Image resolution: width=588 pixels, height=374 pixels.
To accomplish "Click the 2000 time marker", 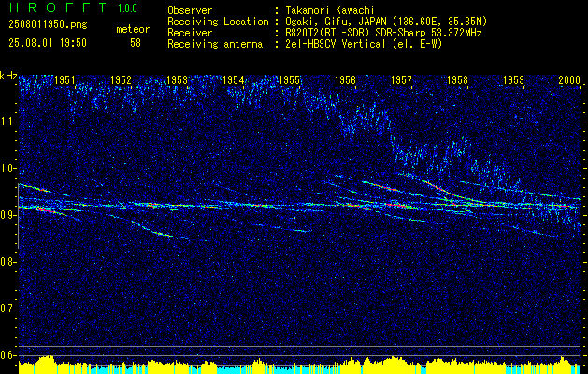I will coord(569,79).
